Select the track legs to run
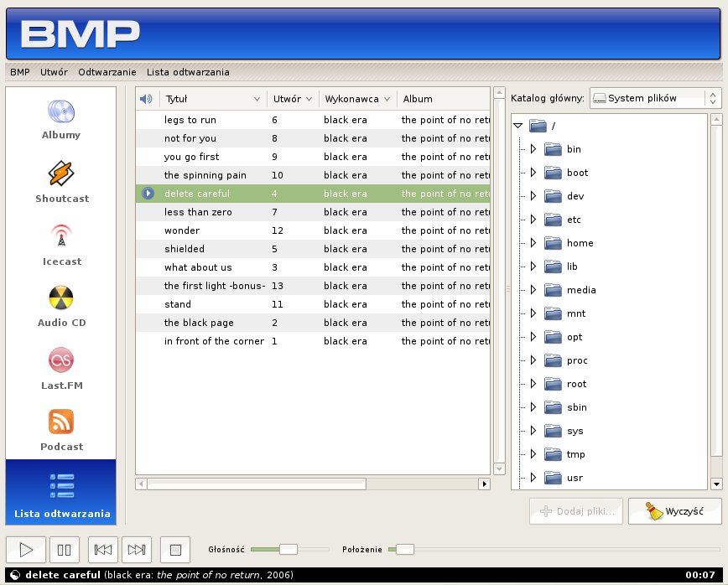 tap(313, 120)
